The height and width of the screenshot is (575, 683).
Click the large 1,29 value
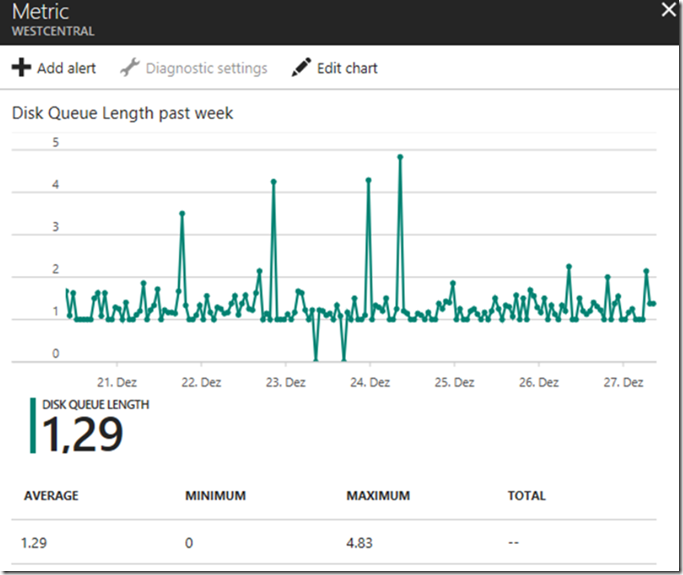pos(83,434)
